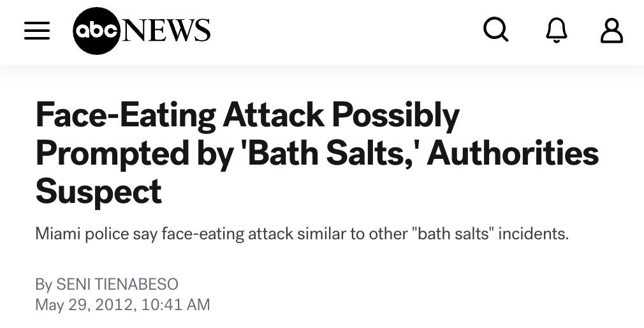Image resolution: width=644 pixels, height=328 pixels.
Task: Click the black abc circle logo
Action: pos(96,30)
